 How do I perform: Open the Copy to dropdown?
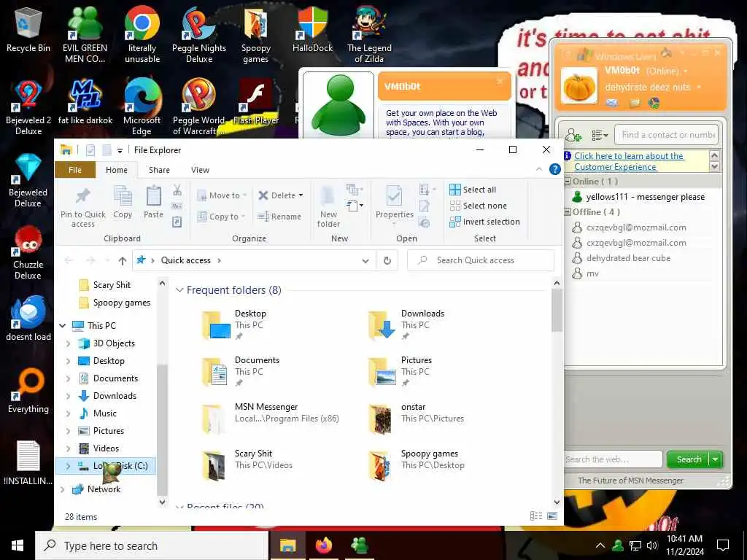pos(222,217)
